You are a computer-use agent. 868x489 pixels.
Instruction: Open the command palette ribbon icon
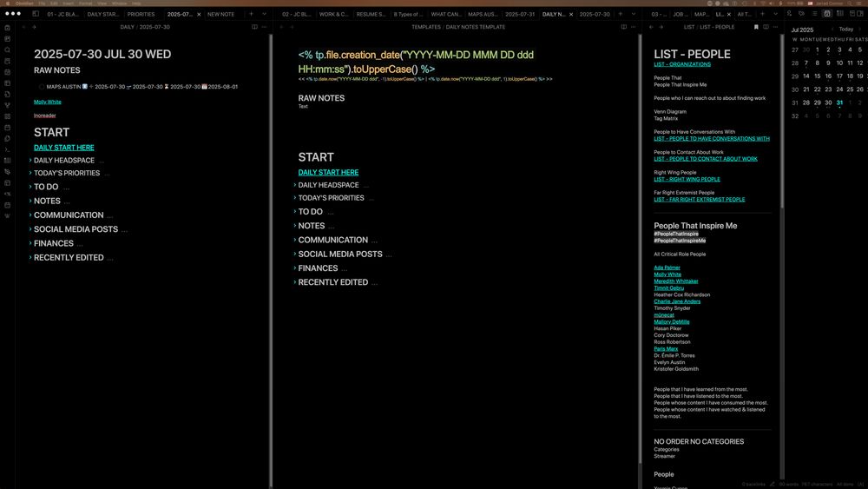7,149
